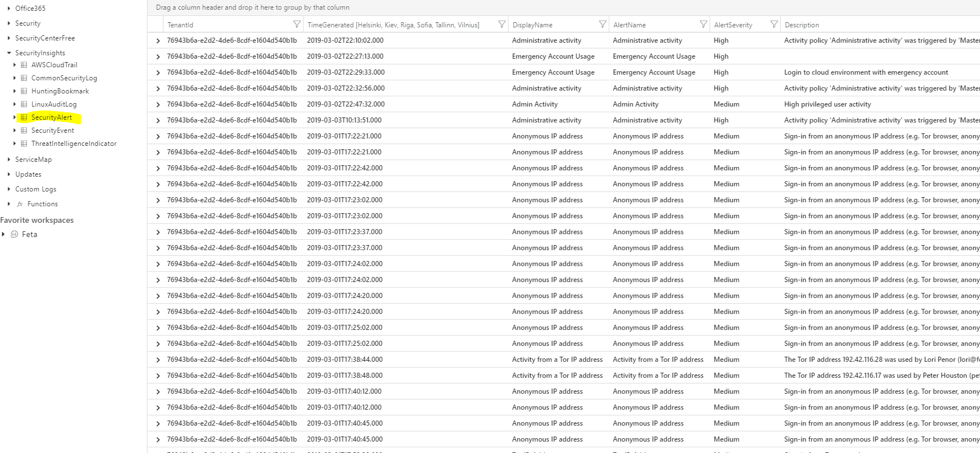This screenshot has width=980, height=453.
Task: Select the SecurityAlert table
Action: coord(52,117)
